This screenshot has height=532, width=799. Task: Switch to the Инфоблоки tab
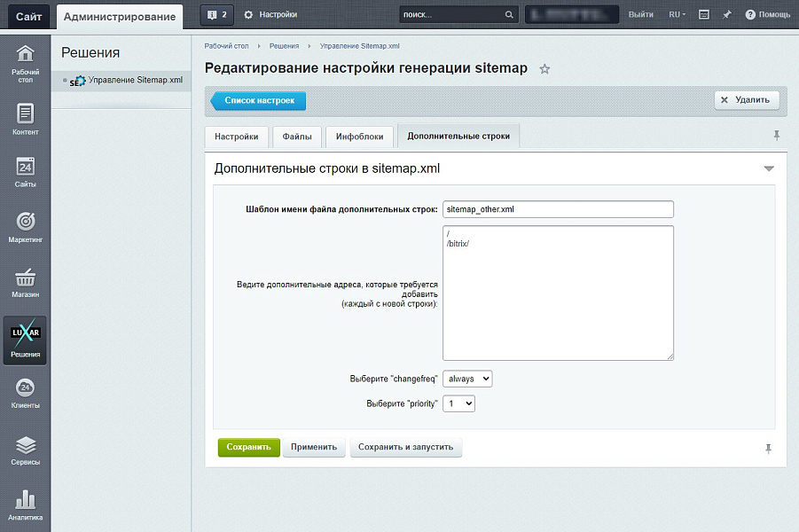pos(361,137)
